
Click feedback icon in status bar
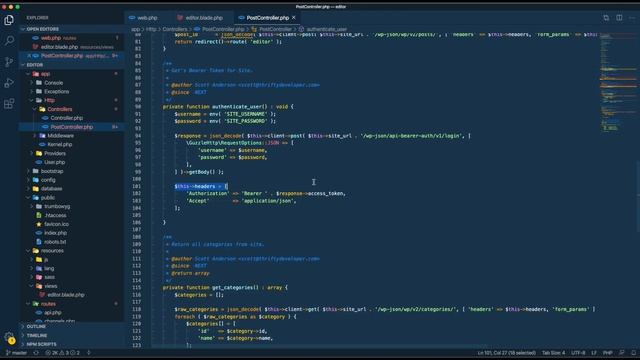point(622,353)
